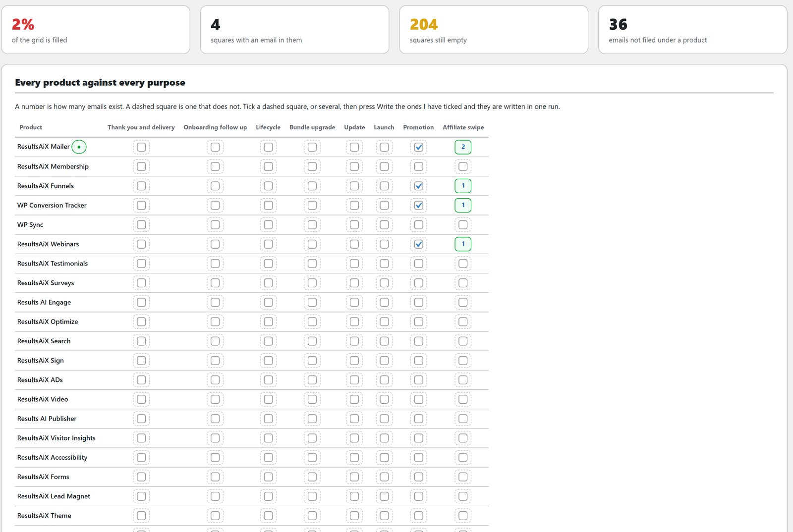Tick Affiliate swipe for WP Sync
The height and width of the screenshot is (532, 793).
(463, 225)
